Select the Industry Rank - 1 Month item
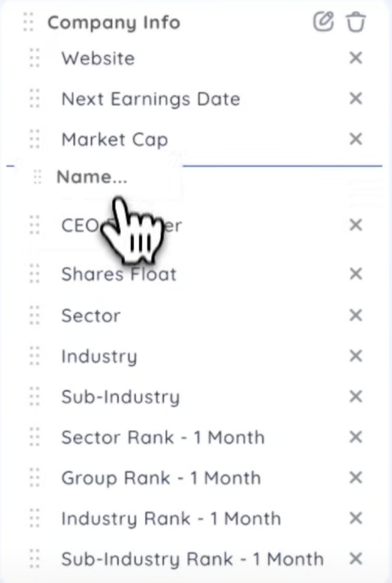 pos(171,518)
